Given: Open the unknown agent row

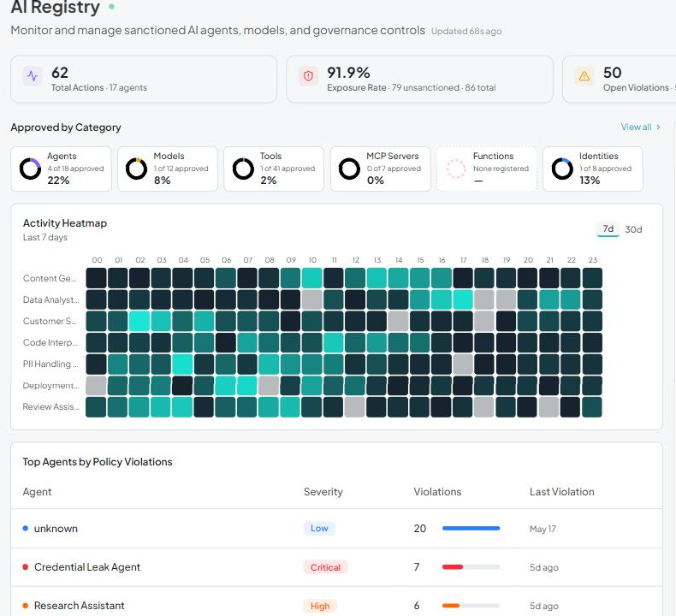Looking at the screenshot, I should [336, 529].
